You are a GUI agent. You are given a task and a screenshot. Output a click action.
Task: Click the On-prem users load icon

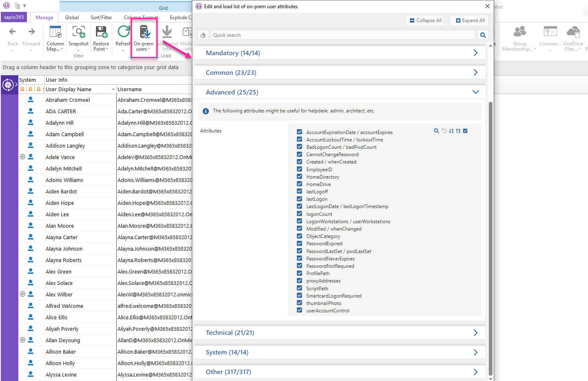tap(144, 33)
